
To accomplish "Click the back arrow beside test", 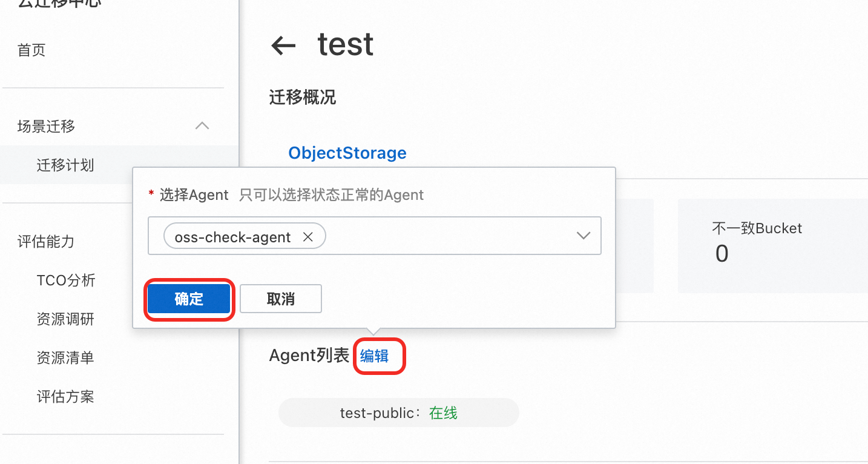I will [283, 45].
